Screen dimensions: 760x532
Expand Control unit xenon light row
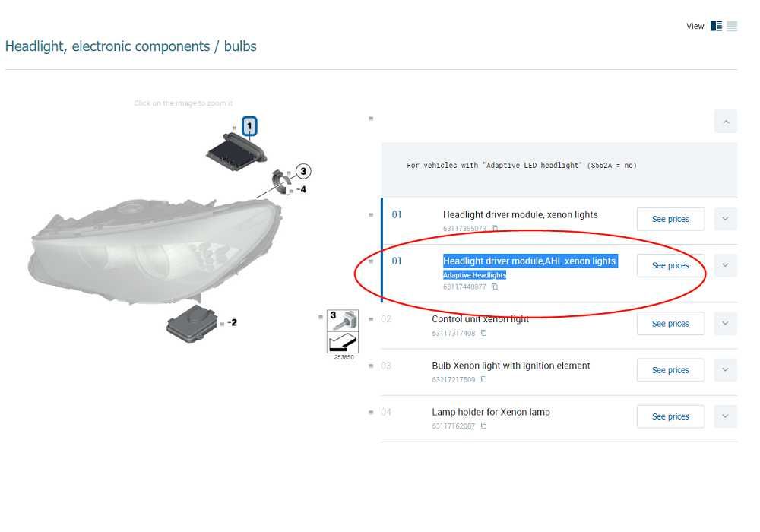pyautogui.click(x=726, y=324)
